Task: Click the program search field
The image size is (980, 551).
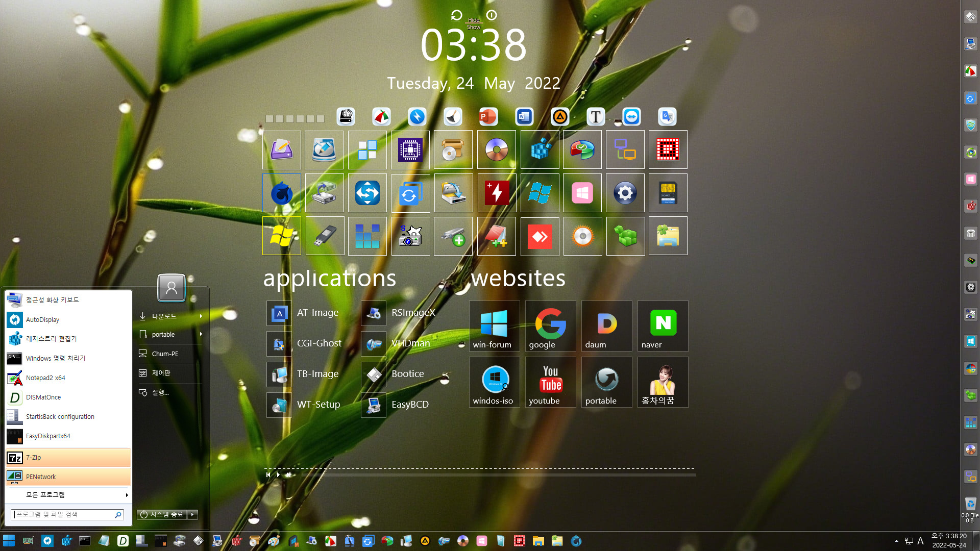Action: coord(67,515)
